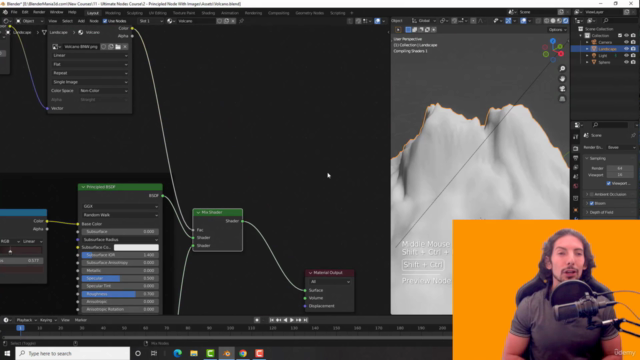The height and width of the screenshot is (360, 640).
Task: Jump to timeline start icon
Action: click(x=271, y=320)
